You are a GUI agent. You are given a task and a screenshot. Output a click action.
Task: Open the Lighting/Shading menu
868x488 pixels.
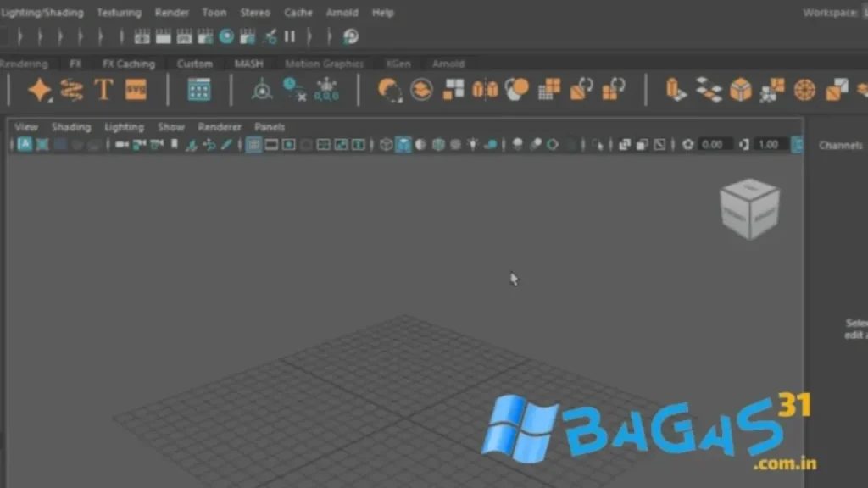(42, 12)
